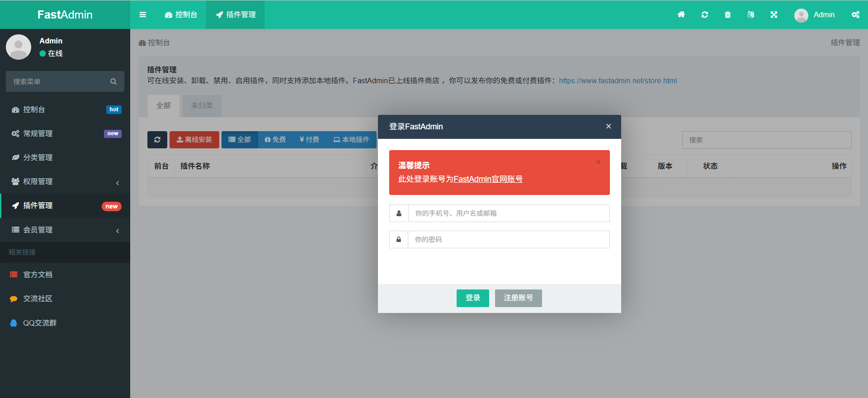Image resolution: width=868 pixels, height=398 pixels.
Task: Click green 登录 button
Action: point(473,298)
